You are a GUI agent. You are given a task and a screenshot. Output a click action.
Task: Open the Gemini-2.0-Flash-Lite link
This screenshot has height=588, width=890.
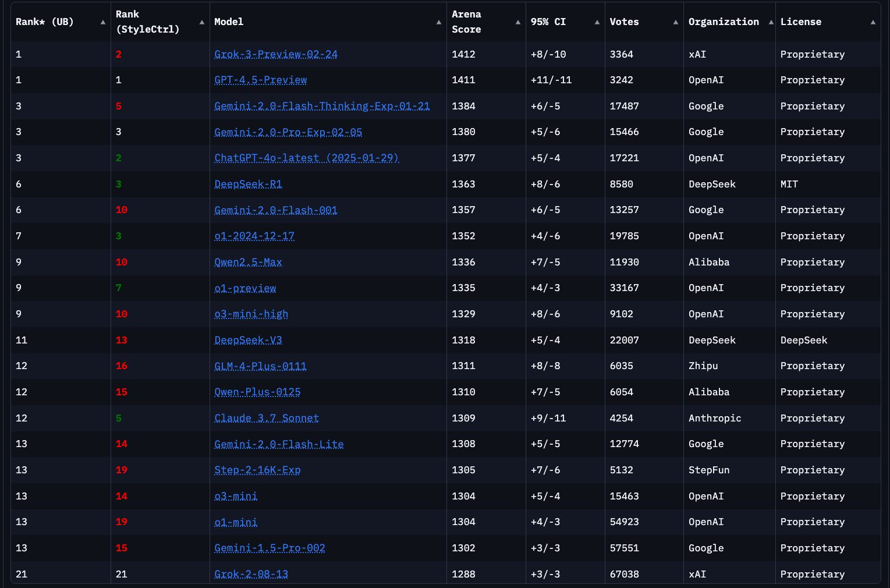[279, 444]
